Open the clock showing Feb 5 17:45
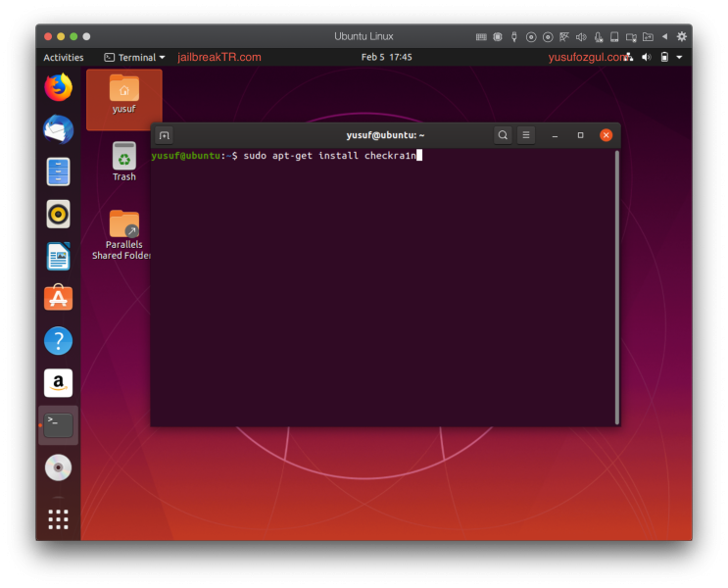Viewport: 728px width, 588px height. 386,58
